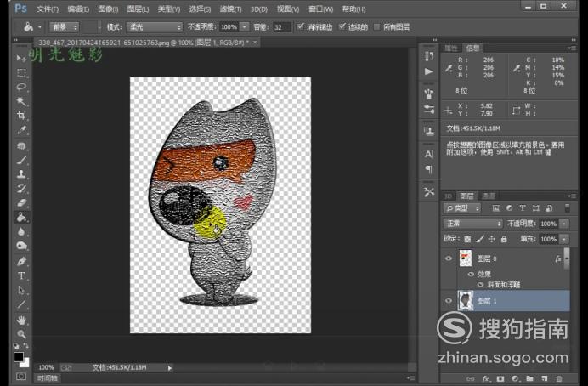Select the Line shape tool
588x386 pixels.
pyautogui.click(x=21, y=304)
